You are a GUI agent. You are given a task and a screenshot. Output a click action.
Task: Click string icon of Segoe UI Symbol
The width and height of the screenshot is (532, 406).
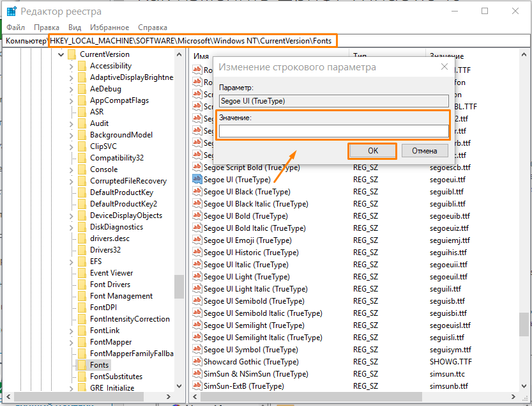[197, 349]
